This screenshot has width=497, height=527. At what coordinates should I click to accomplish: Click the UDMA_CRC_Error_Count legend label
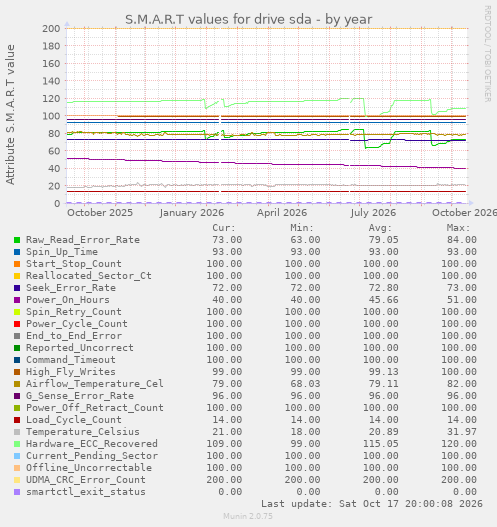pyautogui.click(x=86, y=480)
